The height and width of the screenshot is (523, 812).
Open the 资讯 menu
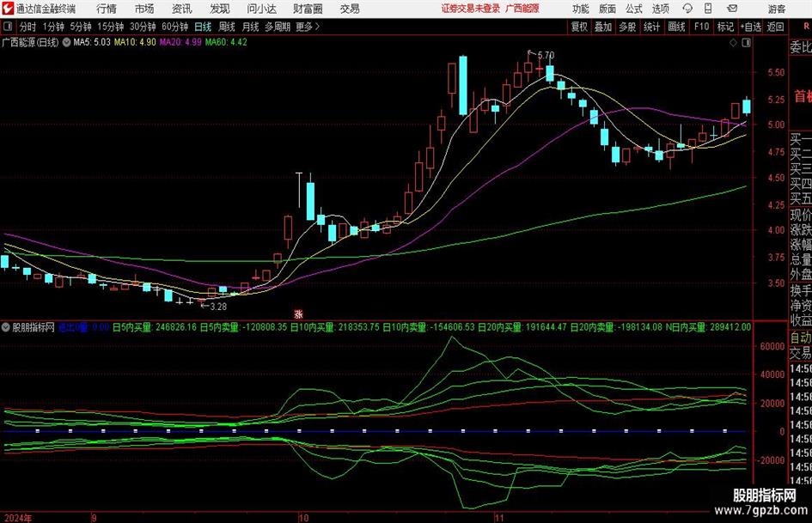coord(182,9)
